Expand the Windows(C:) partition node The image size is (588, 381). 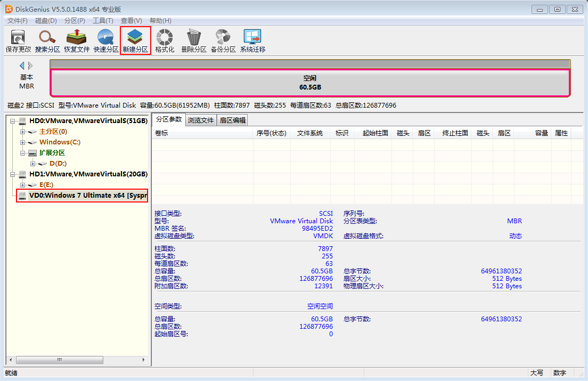[22, 142]
